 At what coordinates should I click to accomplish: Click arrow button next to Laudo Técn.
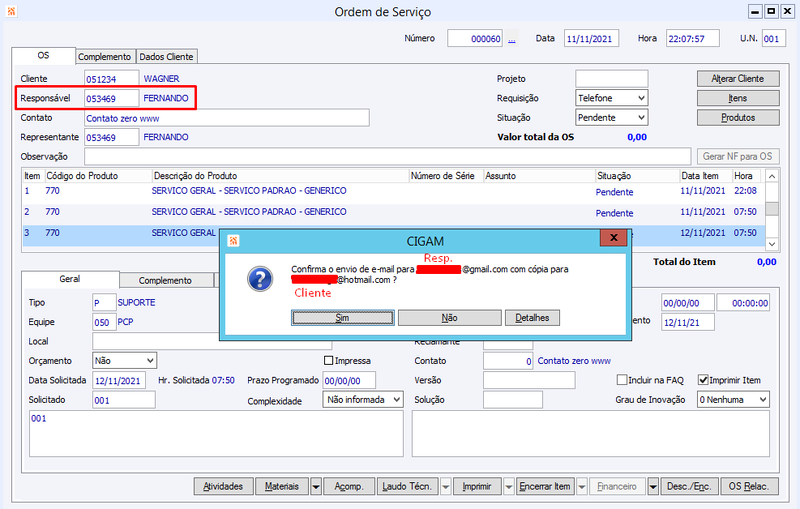coord(445,487)
